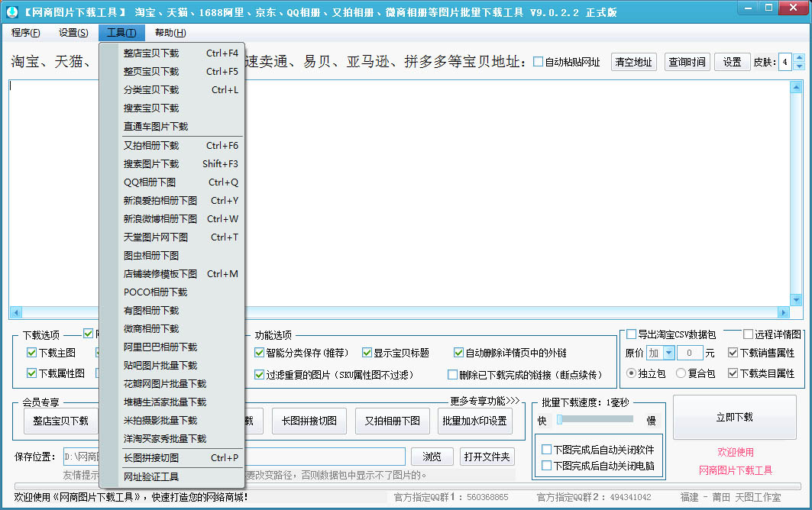The height and width of the screenshot is (510, 812).
Task: Open 网址验证工具 from the menu
Action: [181, 477]
